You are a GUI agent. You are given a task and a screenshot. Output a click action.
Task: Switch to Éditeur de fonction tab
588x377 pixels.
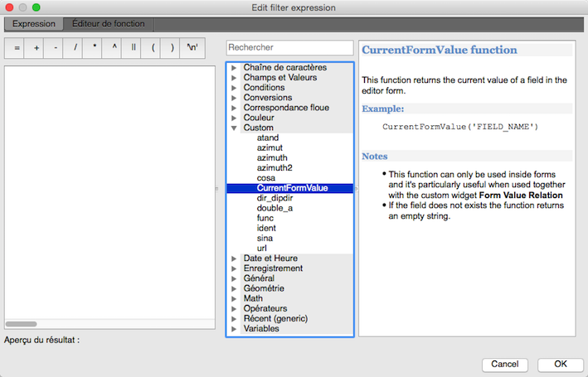tap(108, 24)
